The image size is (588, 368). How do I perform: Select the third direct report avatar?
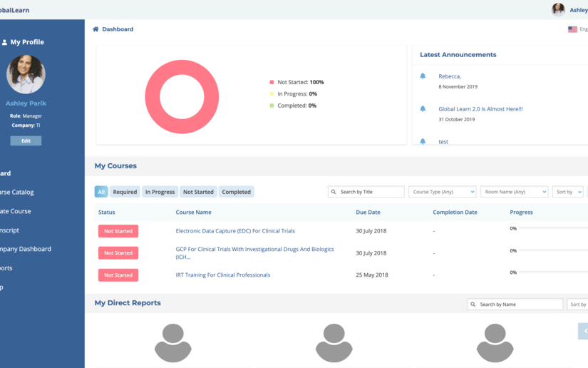coord(495,343)
